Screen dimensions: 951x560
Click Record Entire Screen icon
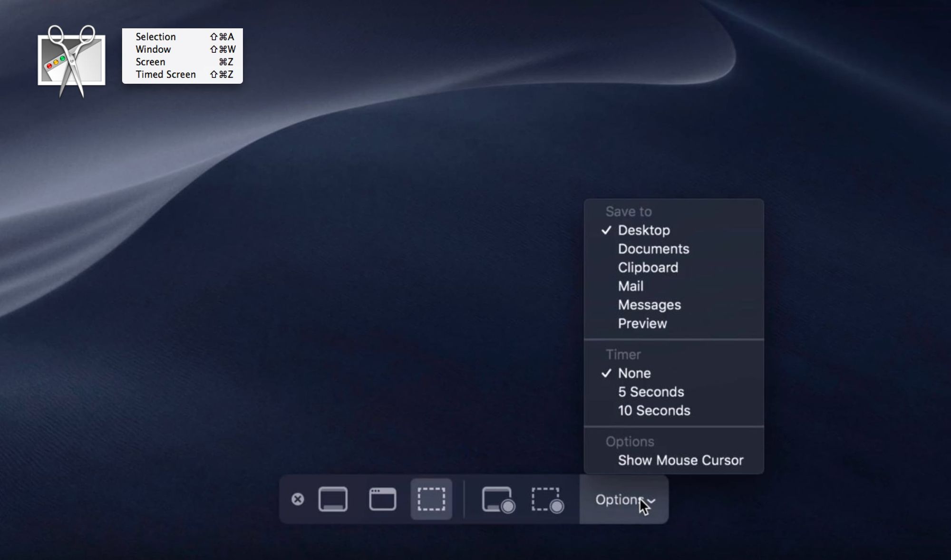coord(498,500)
